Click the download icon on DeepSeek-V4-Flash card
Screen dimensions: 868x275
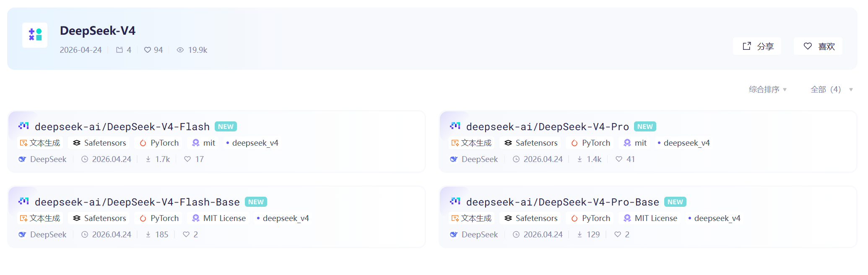(148, 159)
